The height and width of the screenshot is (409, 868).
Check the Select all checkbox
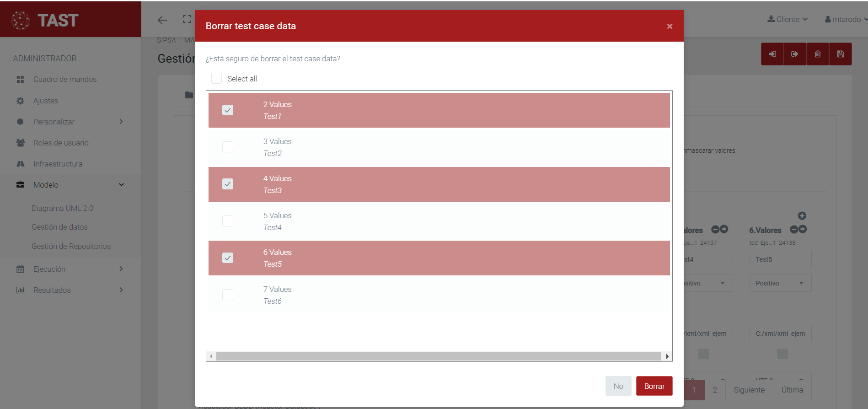[217, 79]
